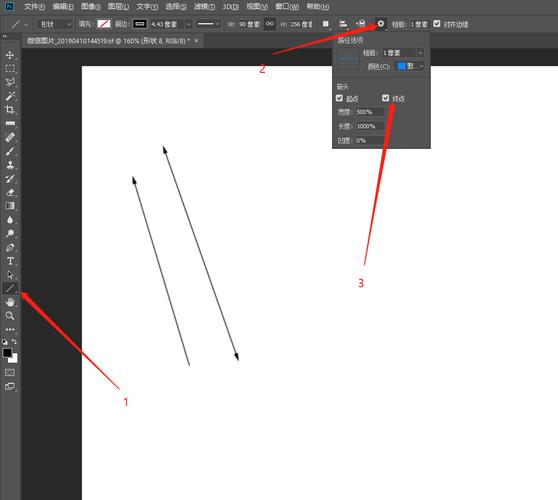Viewport: 558px width, 500px height.
Task: Click the 填充 fill color swatch
Action: point(104,24)
